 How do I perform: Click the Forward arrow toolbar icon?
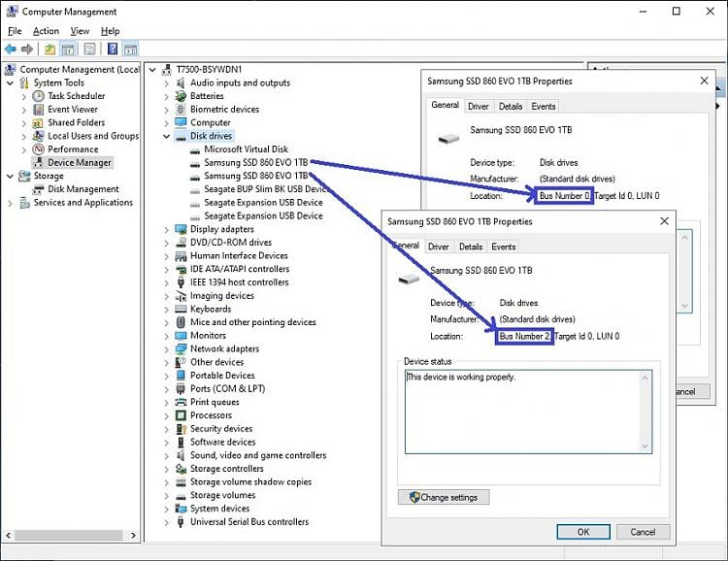[27, 49]
